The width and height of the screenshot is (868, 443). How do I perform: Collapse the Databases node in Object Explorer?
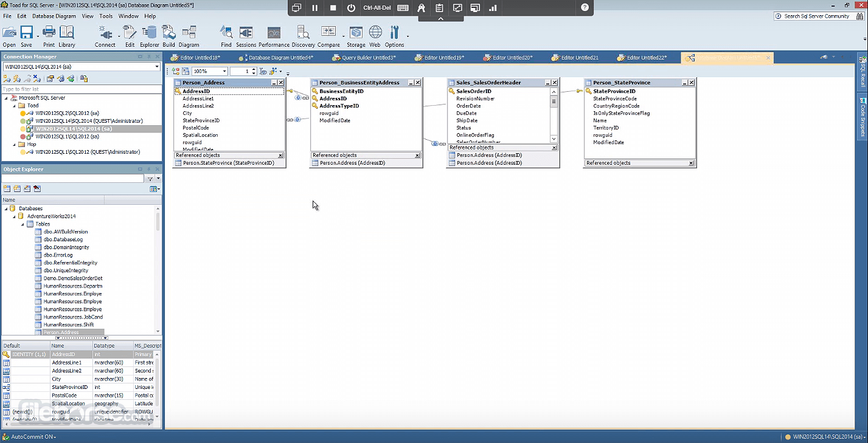coord(6,208)
